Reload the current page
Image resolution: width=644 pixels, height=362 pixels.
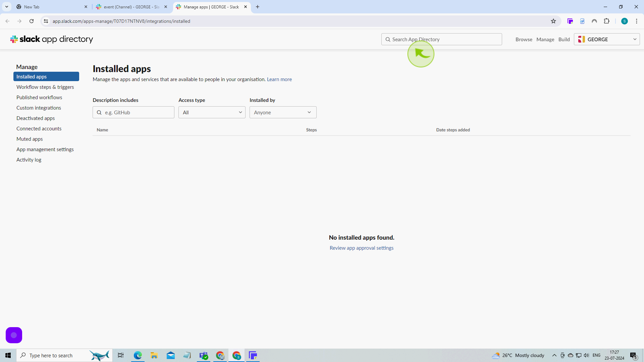(x=32, y=21)
